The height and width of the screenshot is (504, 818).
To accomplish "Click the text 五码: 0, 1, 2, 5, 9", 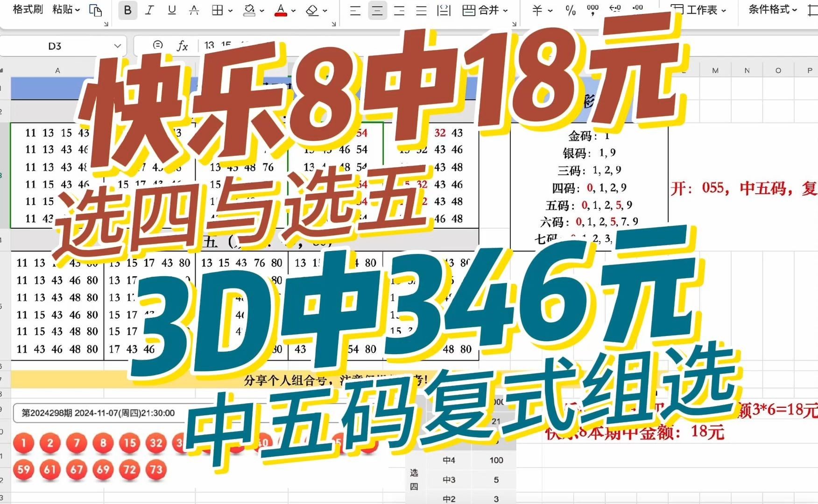I will pos(589,205).
